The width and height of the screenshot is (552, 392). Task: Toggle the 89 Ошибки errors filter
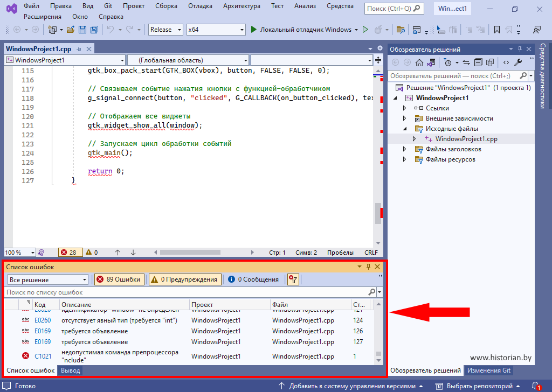point(119,279)
